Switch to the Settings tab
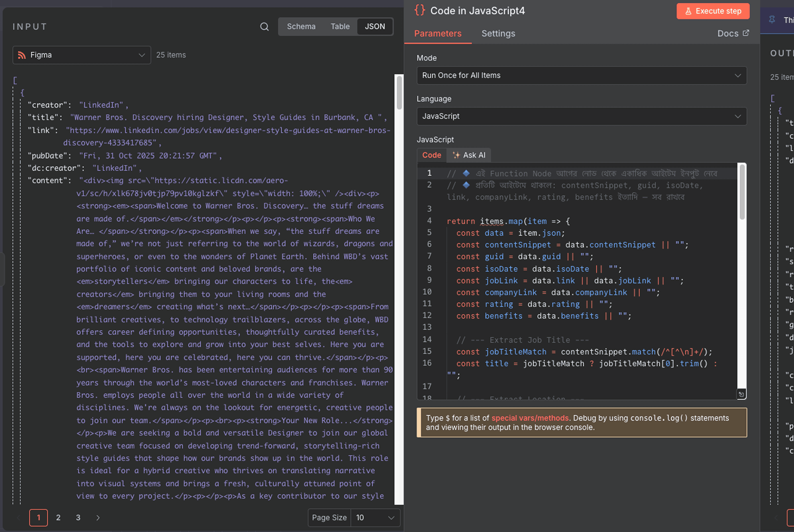The height and width of the screenshot is (532, 794). pyautogui.click(x=498, y=33)
